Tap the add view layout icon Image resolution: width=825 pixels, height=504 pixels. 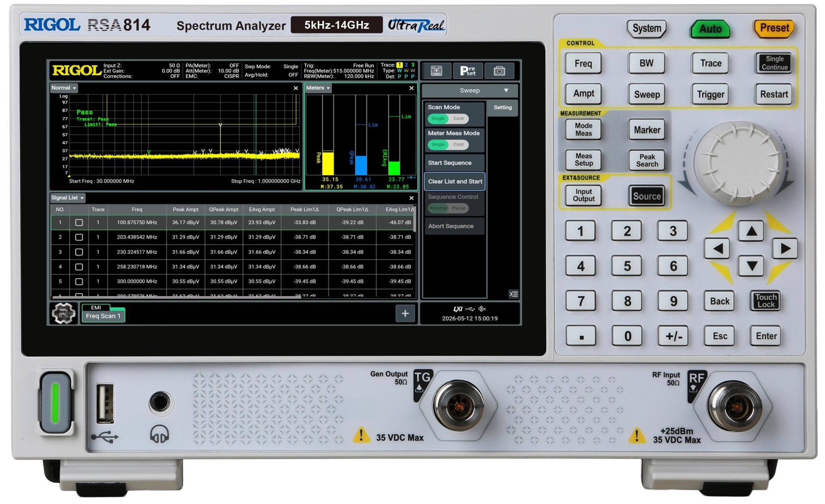point(436,70)
